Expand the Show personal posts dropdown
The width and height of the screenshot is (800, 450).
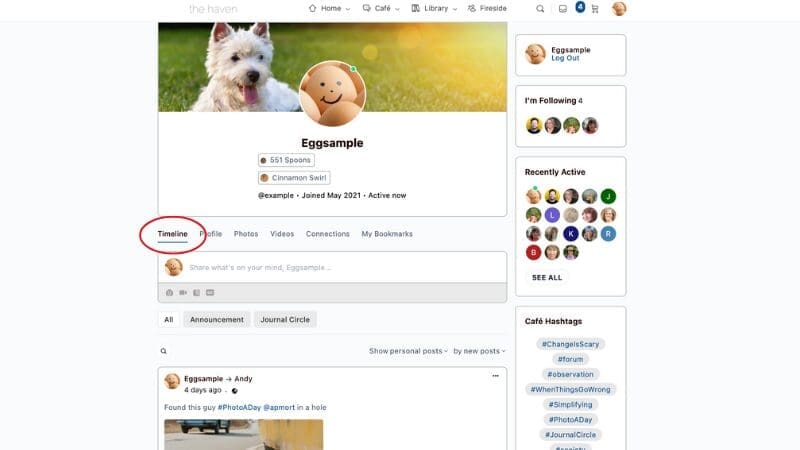coord(408,351)
